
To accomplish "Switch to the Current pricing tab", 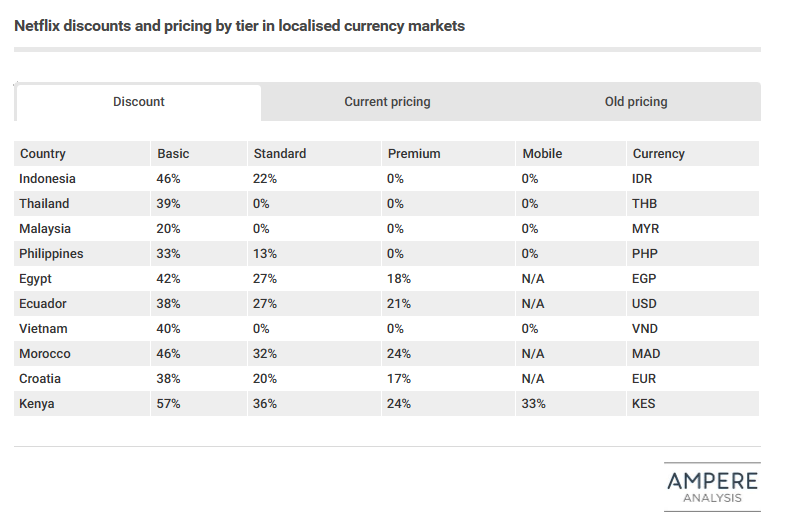I will coord(387,102).
